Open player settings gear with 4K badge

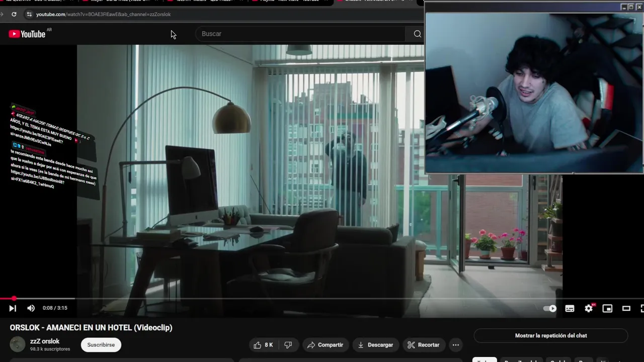[x=589, y=309]
